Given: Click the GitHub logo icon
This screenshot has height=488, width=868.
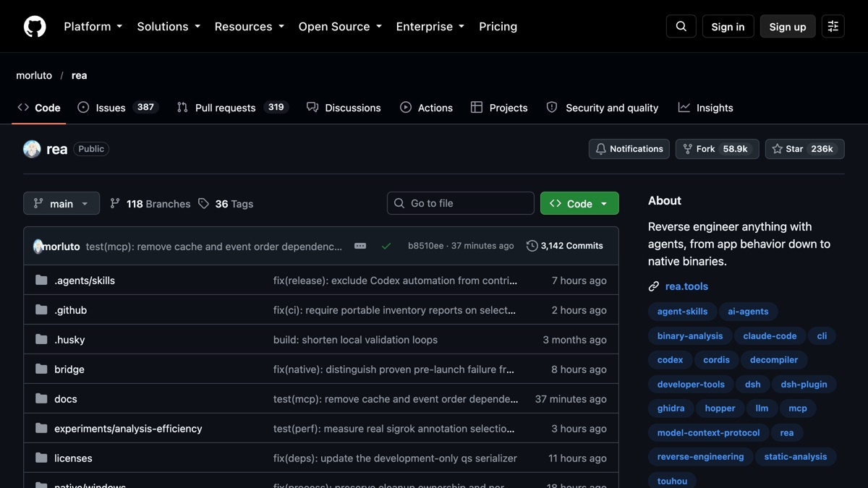Looking at the screenshot, I should click(35, 27).
